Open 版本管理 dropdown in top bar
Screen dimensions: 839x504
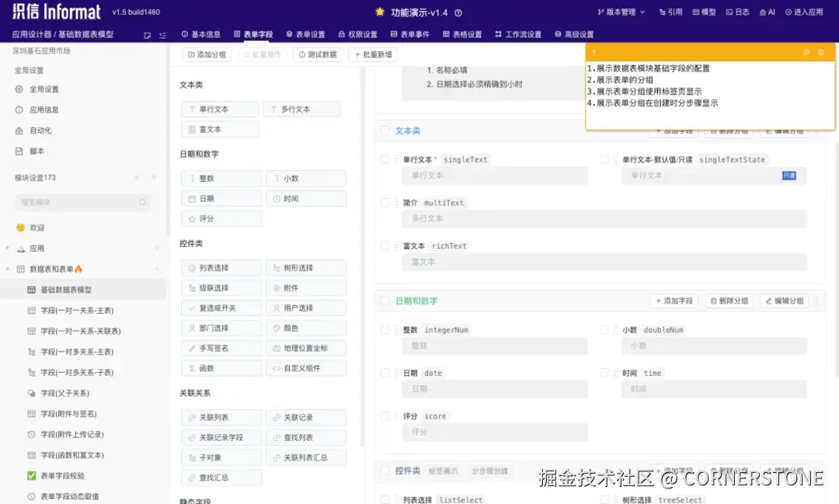[621, 12]
